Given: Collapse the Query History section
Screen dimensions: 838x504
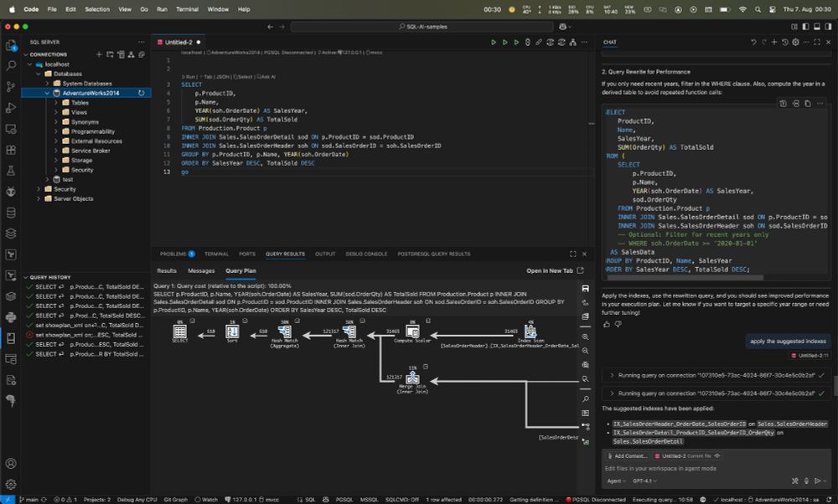Looking at the screenshot, I should pyautogui.click(x=25, y=278).
